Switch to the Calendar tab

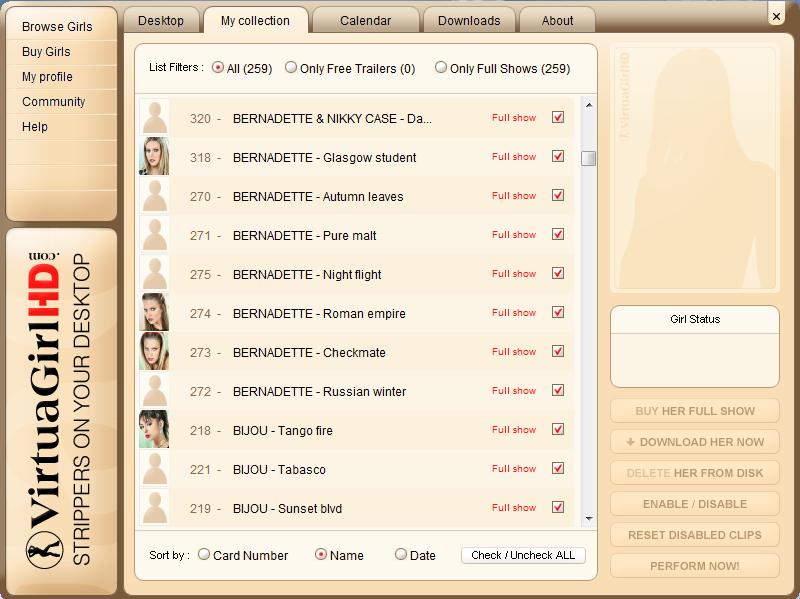[365, 21]
